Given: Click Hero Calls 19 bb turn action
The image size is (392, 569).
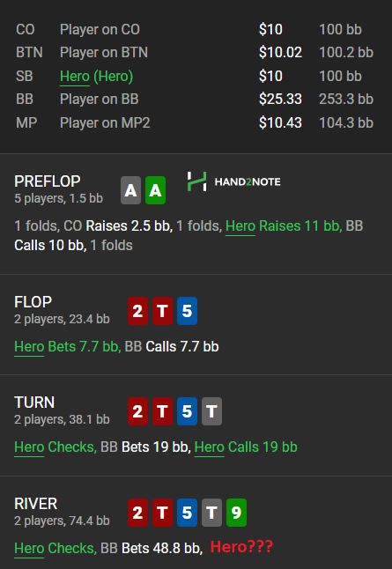Looking at the screenshot, I should coord(246,447).
